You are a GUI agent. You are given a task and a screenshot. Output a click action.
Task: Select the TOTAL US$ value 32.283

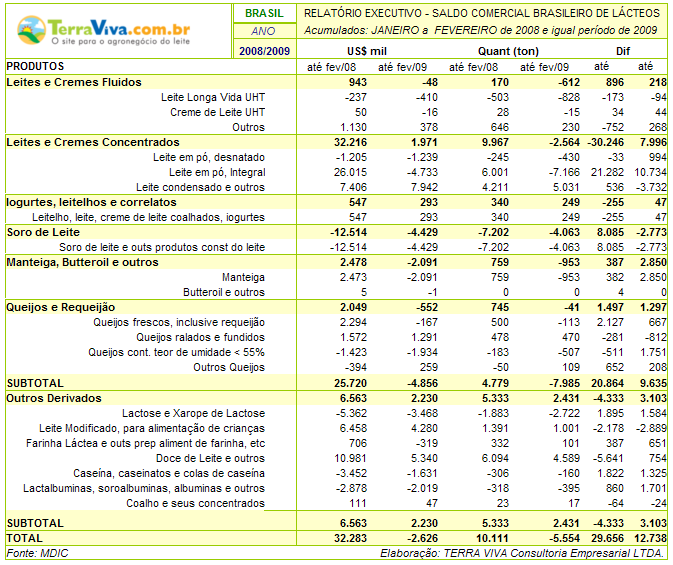pyautogui.click(x=350, y=538)
